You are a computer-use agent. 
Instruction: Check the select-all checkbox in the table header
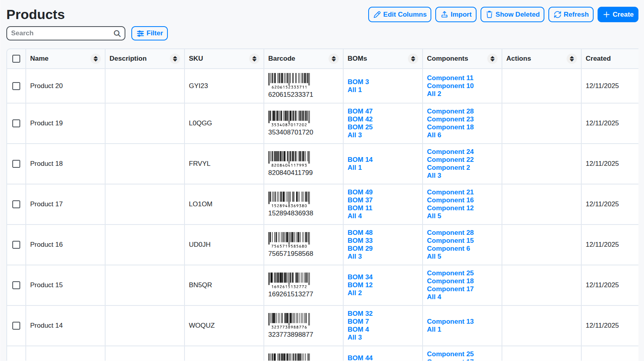point(16,58)
